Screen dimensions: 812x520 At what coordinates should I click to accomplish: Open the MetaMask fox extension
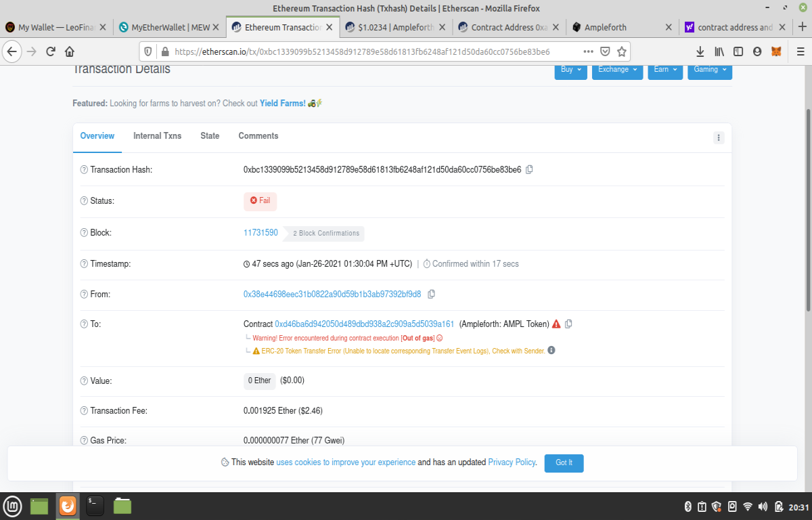(776, 51)
